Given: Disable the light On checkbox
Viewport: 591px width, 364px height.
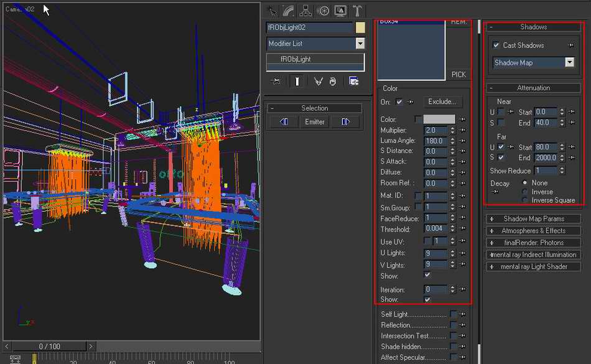Looking at the screenshot, I should [x=399, y=101].
